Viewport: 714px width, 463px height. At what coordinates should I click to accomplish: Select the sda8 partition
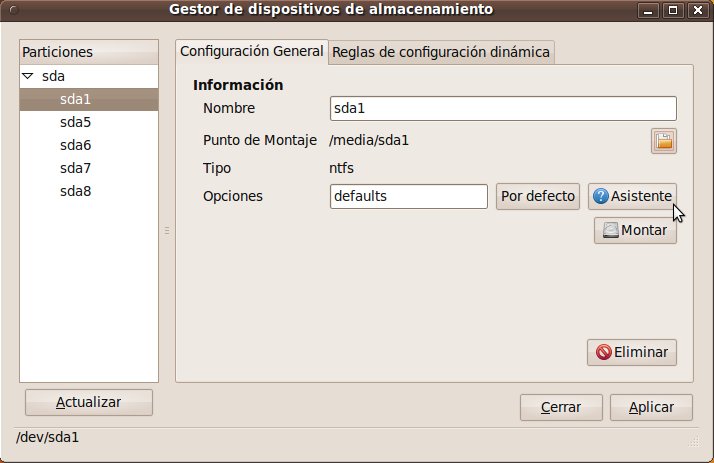pos(89,191)
